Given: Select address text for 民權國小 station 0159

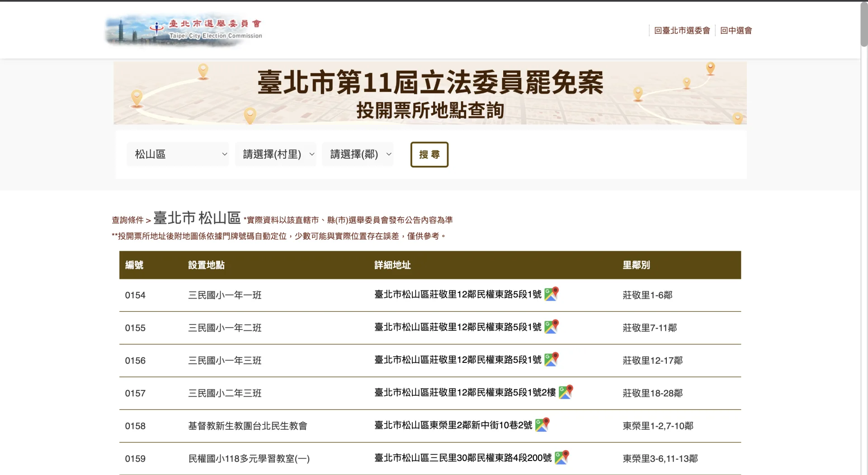Looking at the screenshot, I should point(462,458).
